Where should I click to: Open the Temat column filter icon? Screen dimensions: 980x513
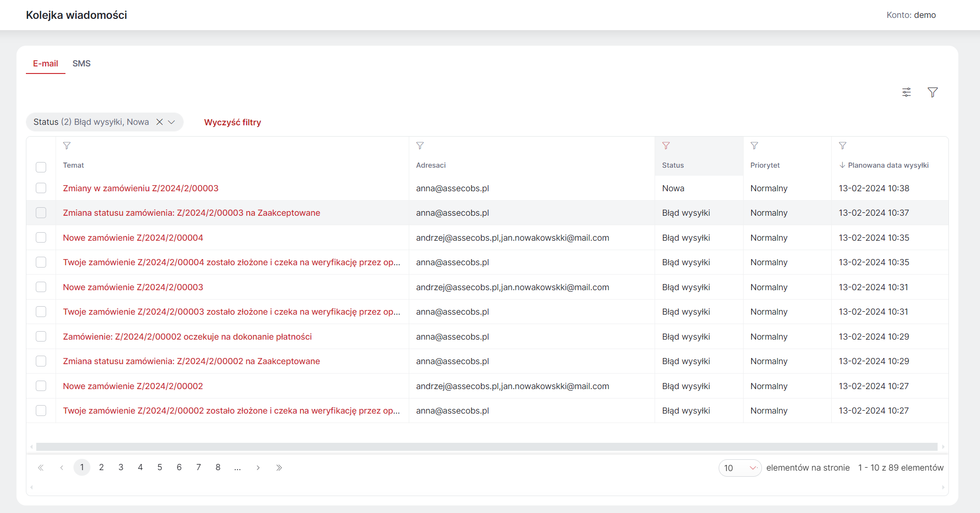click(x=67, y=146)
